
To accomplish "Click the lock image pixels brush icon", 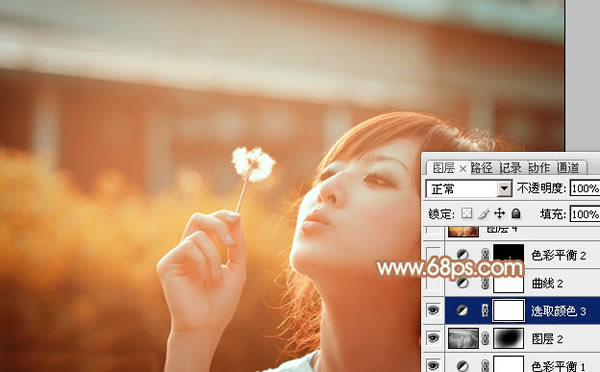I will coord(484,214).
